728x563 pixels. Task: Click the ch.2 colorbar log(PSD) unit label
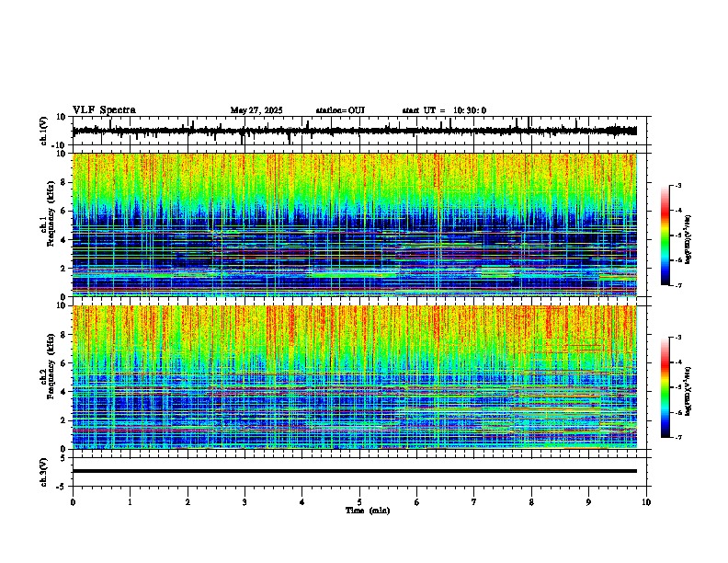tap(688, 392)
